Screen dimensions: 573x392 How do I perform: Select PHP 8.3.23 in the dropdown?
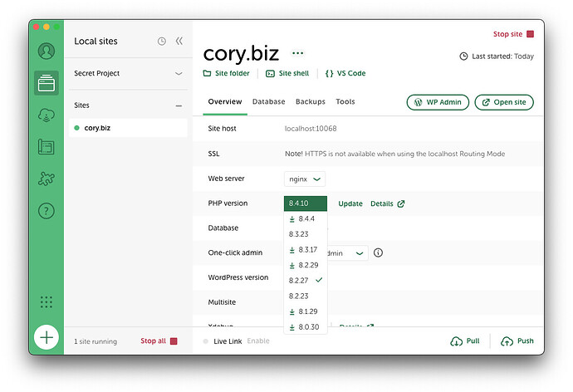click(306, 234)
